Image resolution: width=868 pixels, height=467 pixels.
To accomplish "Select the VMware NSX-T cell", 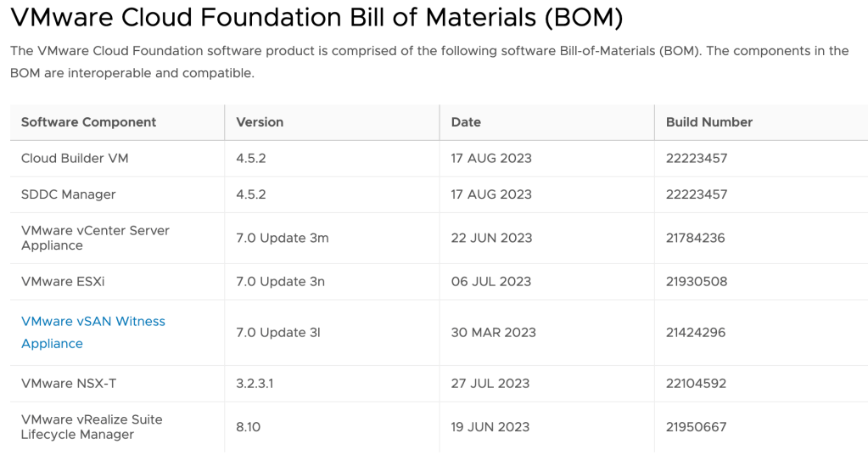I will click(x=68, y=384).
